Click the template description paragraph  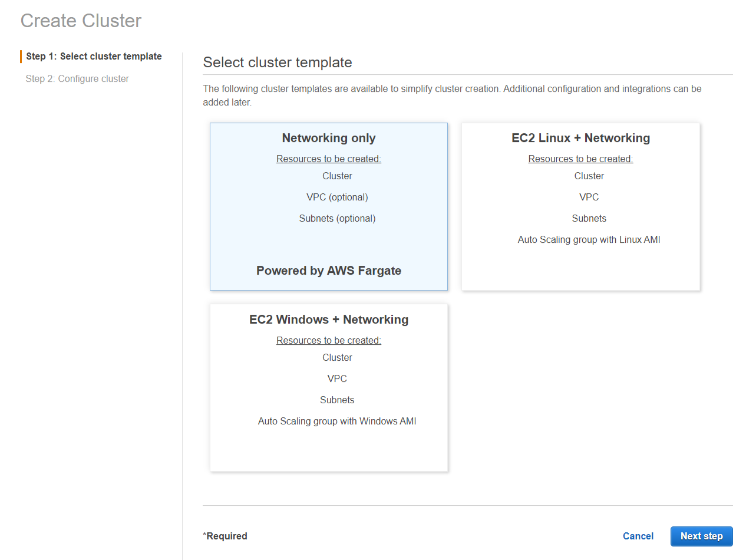click(x=453, y=95)
